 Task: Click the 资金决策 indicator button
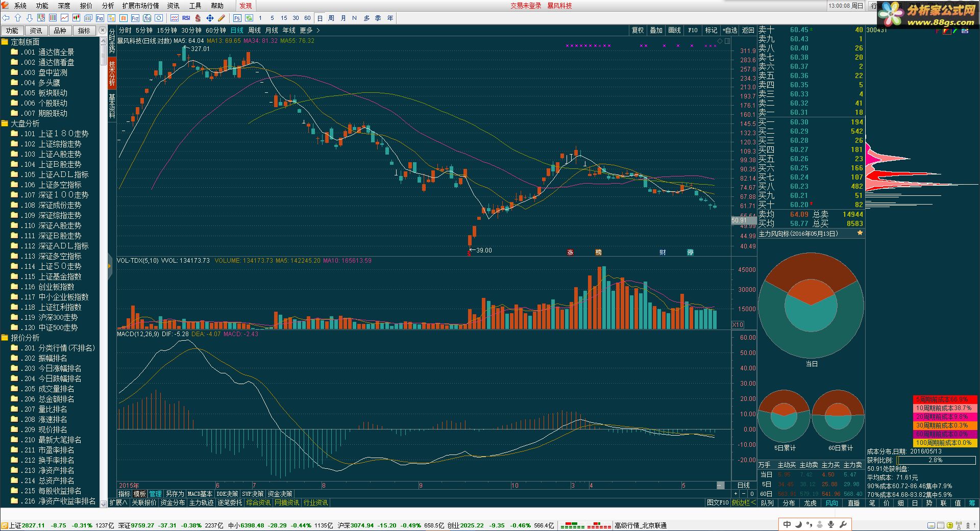click(x=280, y=494)
